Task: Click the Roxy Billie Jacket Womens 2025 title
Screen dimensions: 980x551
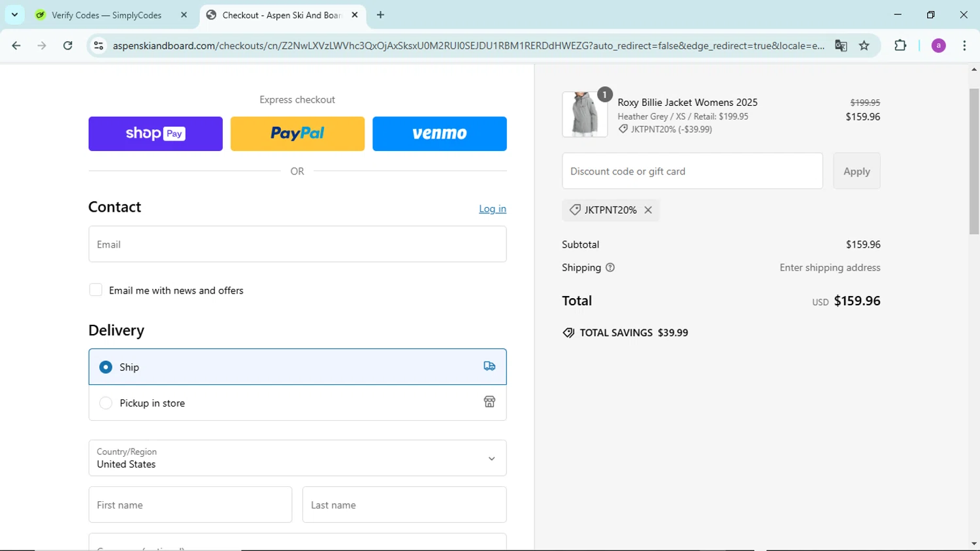Action: point(687,103)
